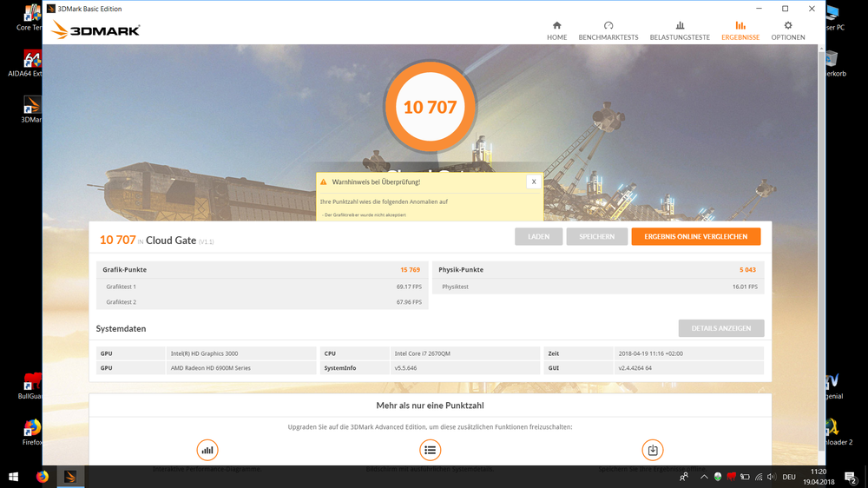Switch to the BELASTUNGSTESTE tab
The height and width of the screenshot is (488, 868).
pyautogui.click(x=680, y=30)
